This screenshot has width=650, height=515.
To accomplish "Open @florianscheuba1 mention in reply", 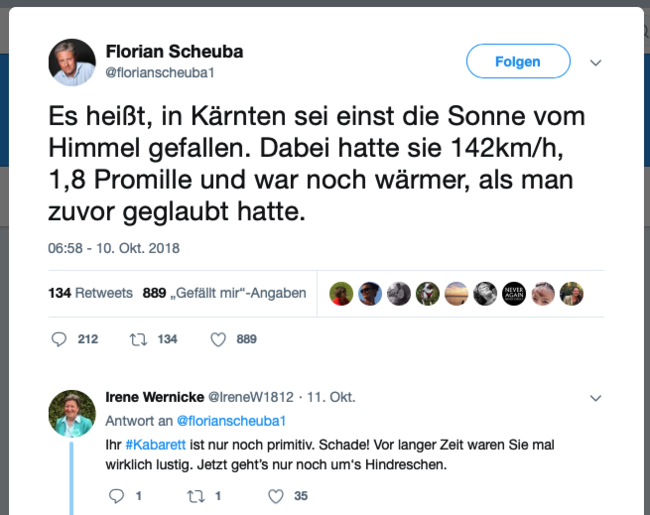I will (231, 420).
